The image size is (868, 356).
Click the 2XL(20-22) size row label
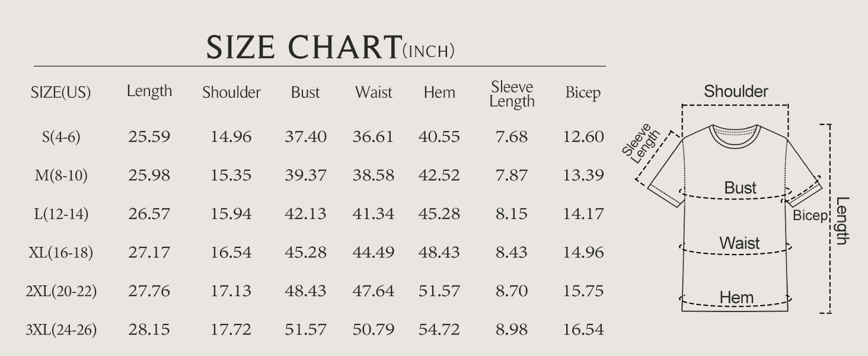point(61,291)
